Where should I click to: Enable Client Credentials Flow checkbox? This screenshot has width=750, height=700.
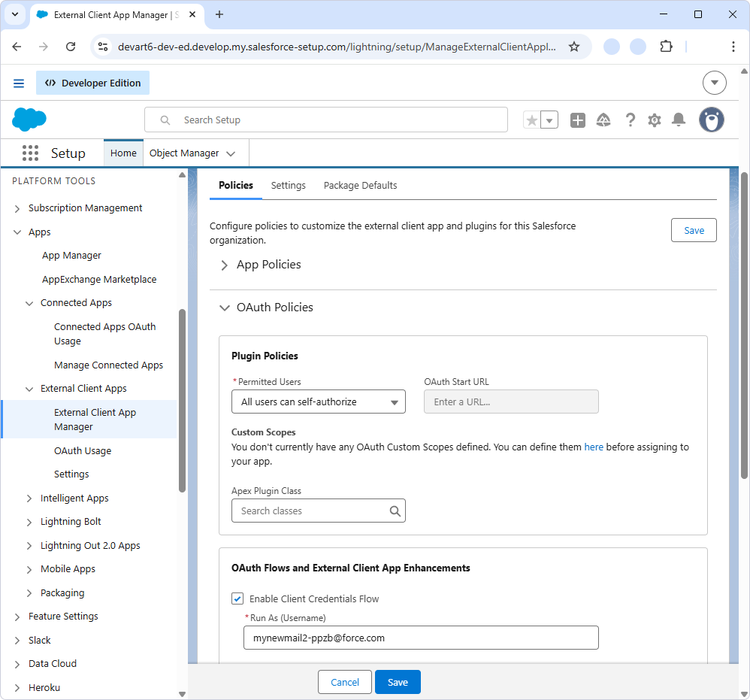237,598
